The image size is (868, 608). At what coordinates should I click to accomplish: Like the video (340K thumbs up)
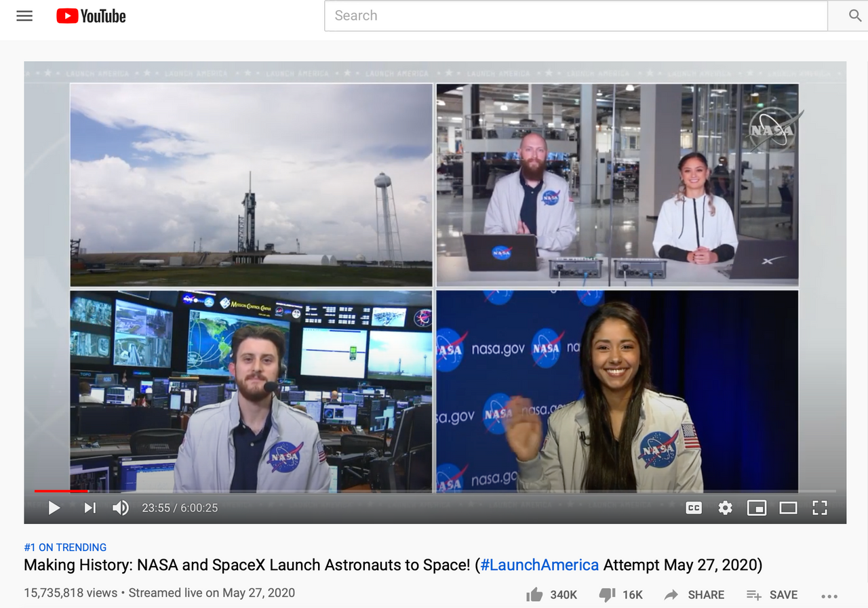point(551,594)
